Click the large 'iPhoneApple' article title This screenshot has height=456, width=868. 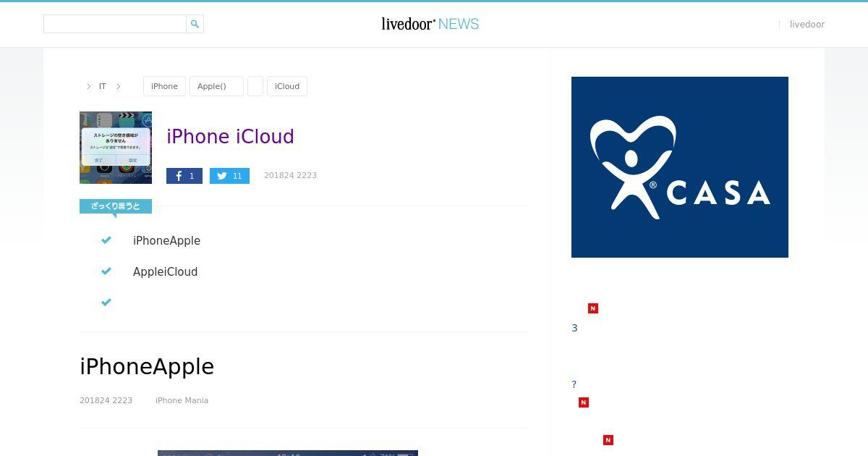[147, 367]
